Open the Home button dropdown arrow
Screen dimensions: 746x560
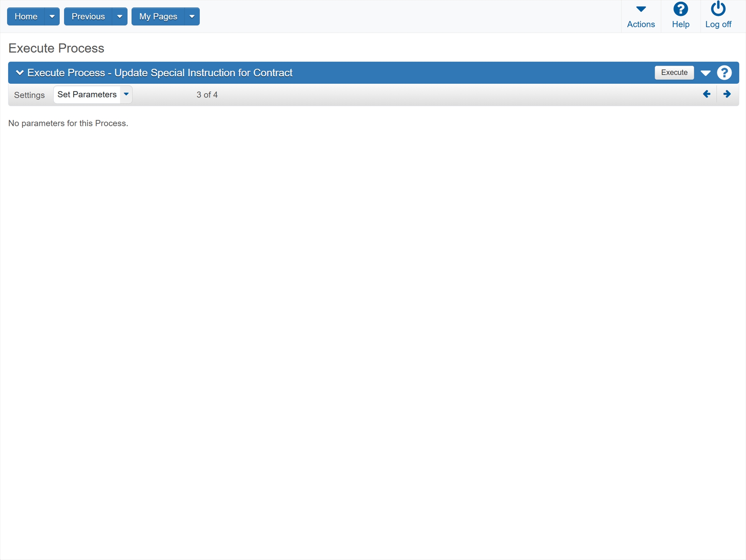pos(52,16)
